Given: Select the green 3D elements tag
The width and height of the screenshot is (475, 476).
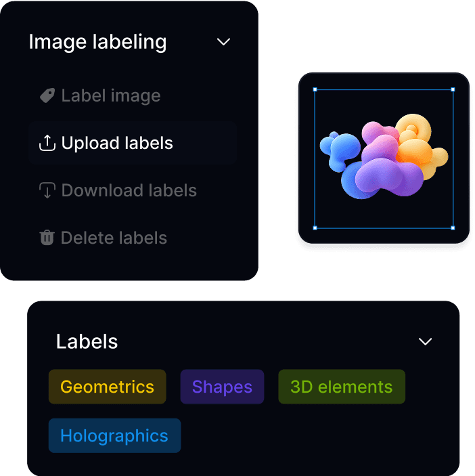Looking at the screenshot, I should click(x=342, y=387).
